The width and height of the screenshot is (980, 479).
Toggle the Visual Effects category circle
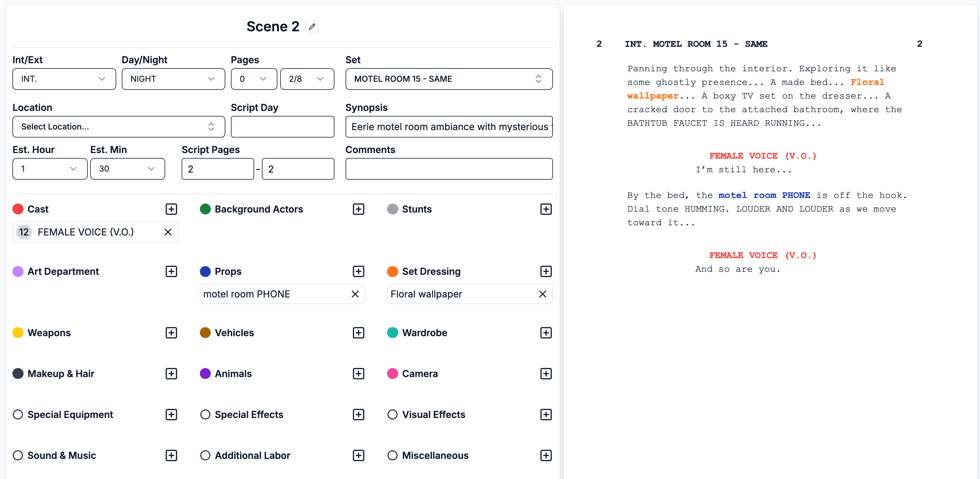pos(392,414)
